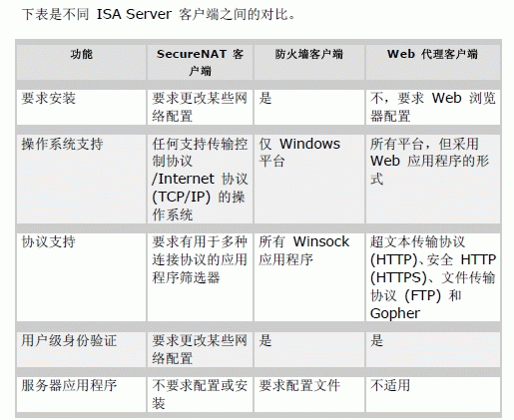
Task: Click the 服务器应用程序 row label
Action: pos(69,386)
